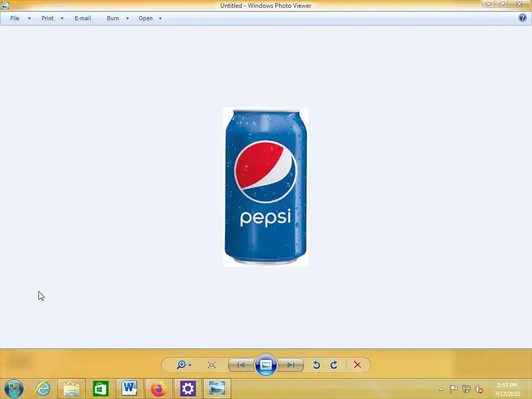Show hidden system tray icons
The width and height of the screenshot is (532, 399).
point(441,389)
